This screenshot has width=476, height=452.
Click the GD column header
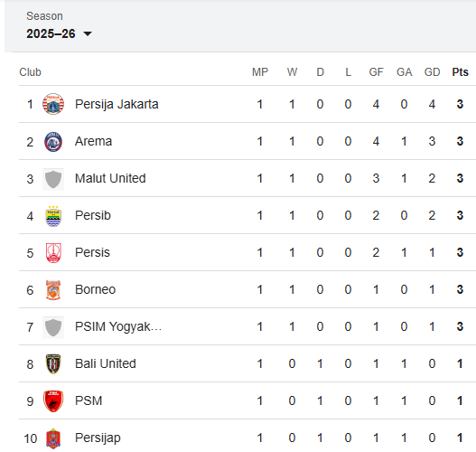point(432,72)
